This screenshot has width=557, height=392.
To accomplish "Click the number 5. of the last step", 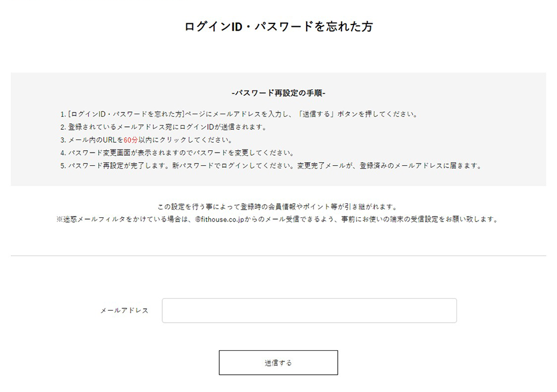I will tap(62, 166).
